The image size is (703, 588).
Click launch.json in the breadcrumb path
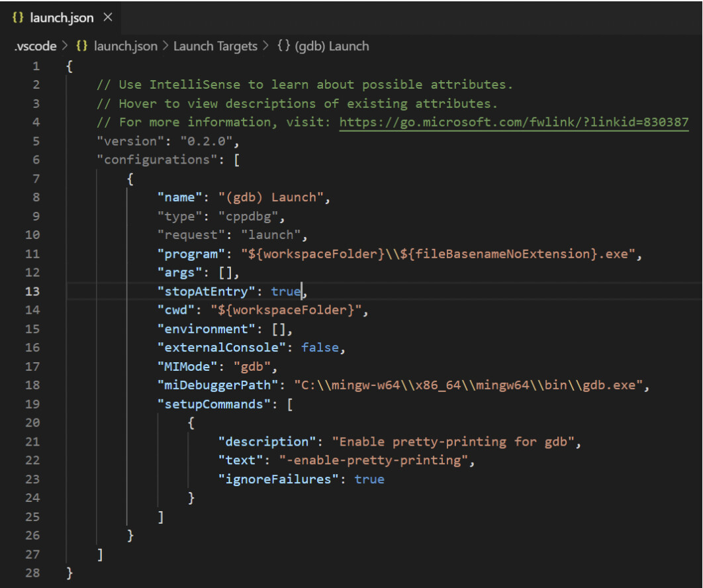(126, 46)
